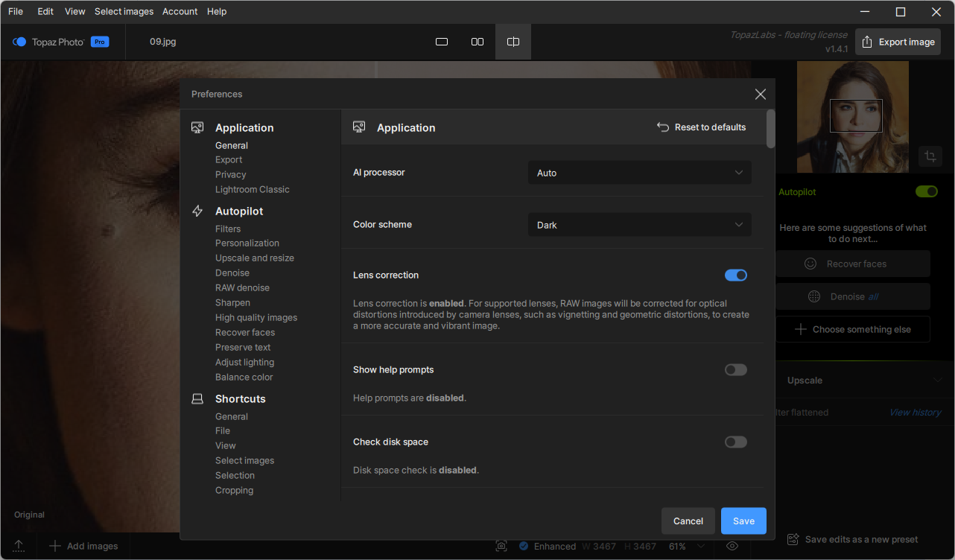Image resolution: width=955 pixels, height=560 pixels.
Task: Click the eye preview icon in bottom bar
Action: click(x=732, y=546)
